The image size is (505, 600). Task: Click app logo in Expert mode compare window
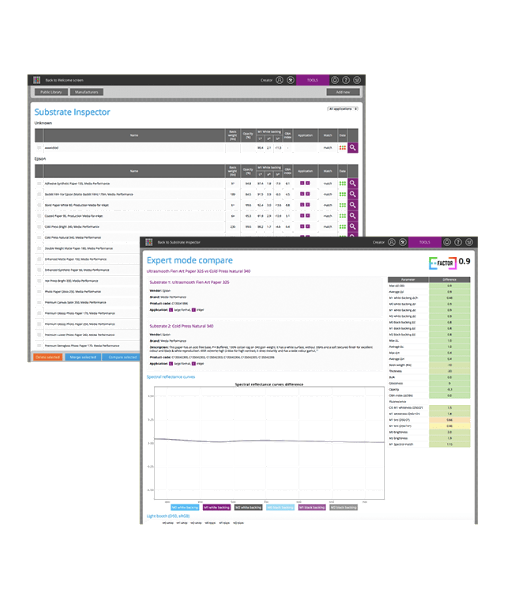point(149,242)
